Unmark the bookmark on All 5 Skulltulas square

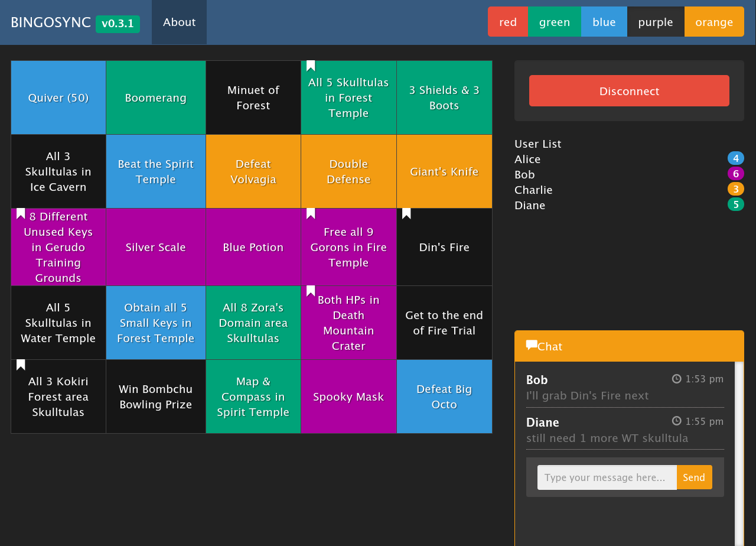pyautogui.click(x=311, y=66)
